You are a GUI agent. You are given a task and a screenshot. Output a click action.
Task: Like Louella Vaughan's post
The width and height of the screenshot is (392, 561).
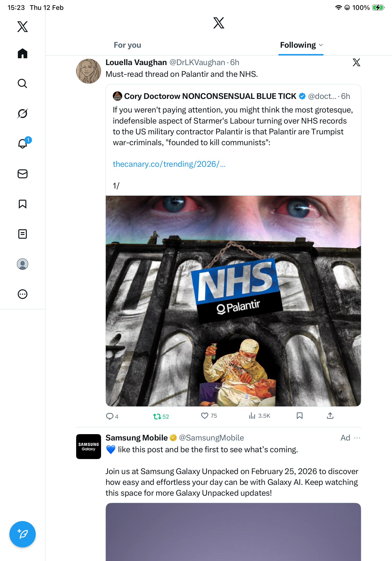204,416
